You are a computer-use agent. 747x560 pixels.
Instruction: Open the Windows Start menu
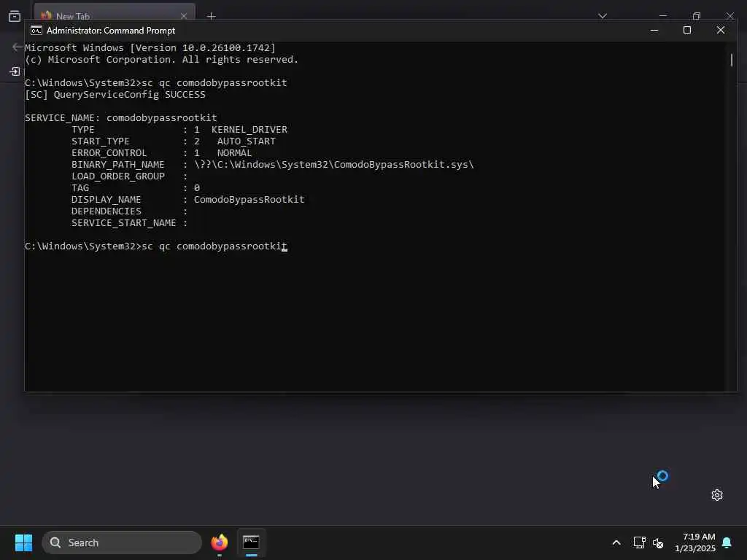pyautogui.click(x=23, y=542)
